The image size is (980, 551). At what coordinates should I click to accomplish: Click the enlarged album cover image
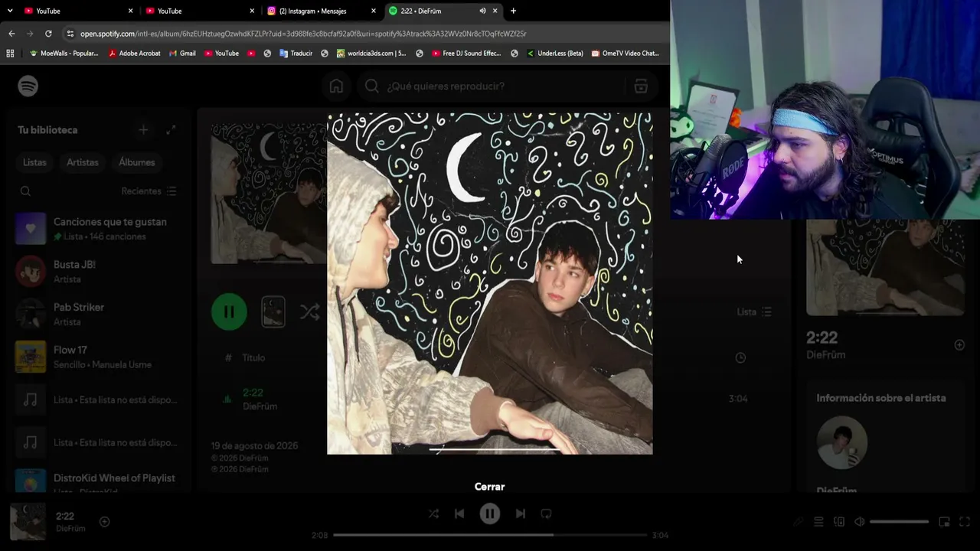pyautogui.click(x=490, y=284)
